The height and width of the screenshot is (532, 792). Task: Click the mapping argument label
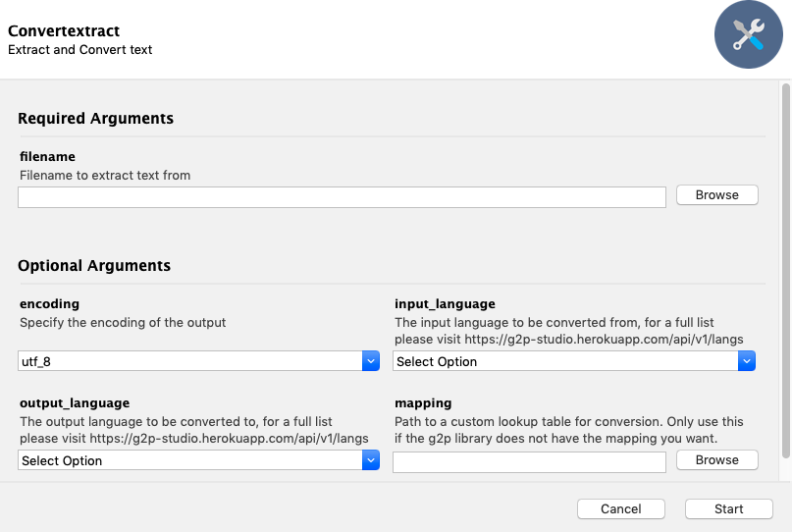tap(423, 403)
